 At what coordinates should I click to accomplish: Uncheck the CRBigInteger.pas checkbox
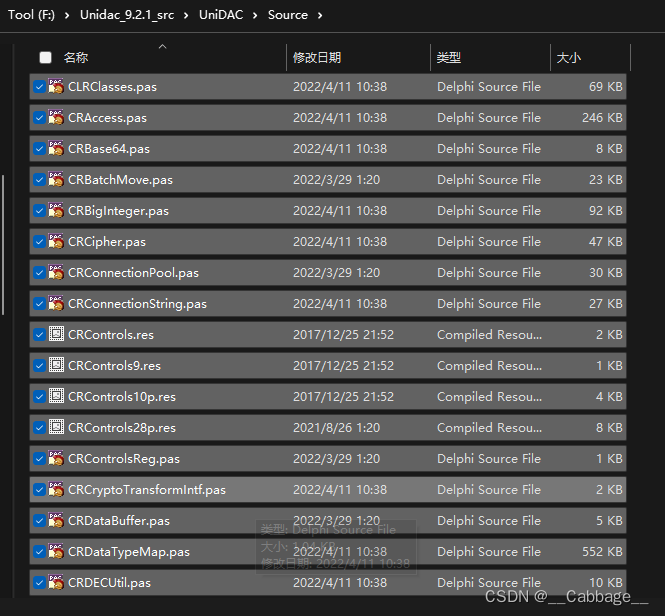[x=39, y=210]
